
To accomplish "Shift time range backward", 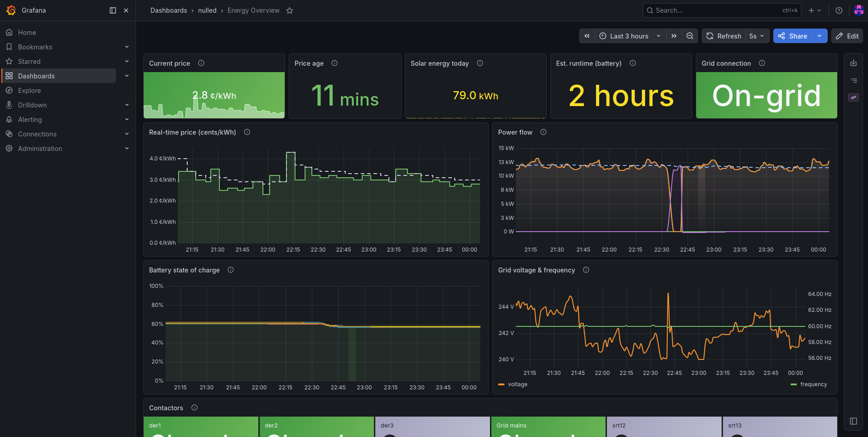I will point(587,36).
